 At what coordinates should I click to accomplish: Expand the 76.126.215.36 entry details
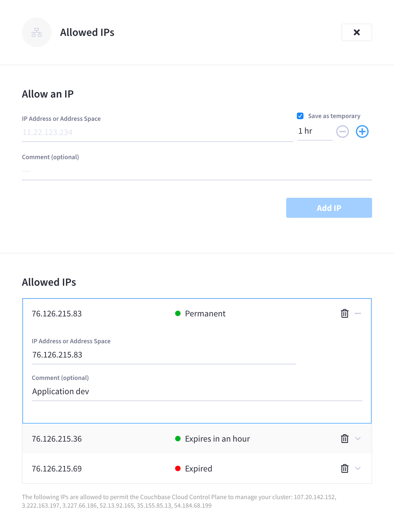click(x=358, y=439)
